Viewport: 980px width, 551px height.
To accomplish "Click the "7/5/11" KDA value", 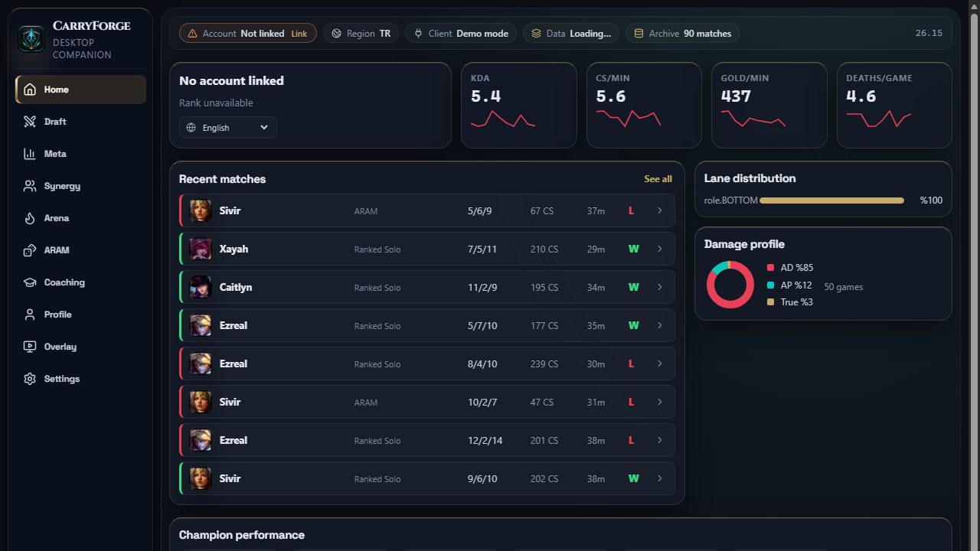I will (482, 249).
